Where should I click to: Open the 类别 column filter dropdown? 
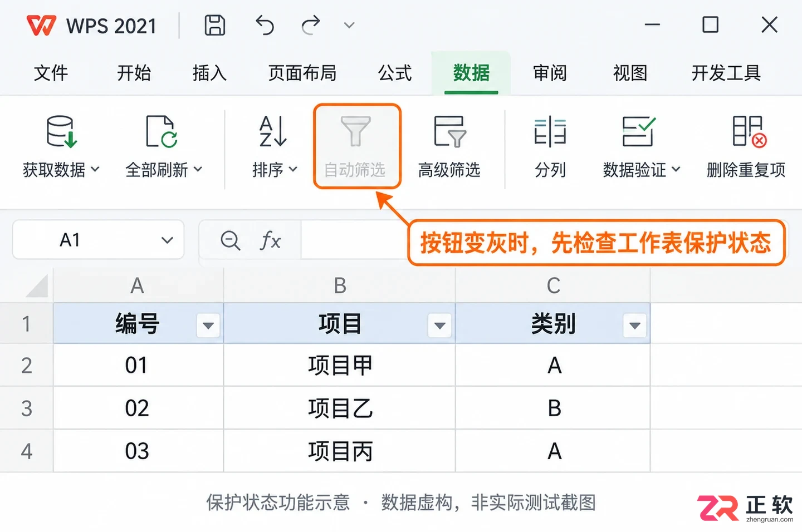point(635,326)
